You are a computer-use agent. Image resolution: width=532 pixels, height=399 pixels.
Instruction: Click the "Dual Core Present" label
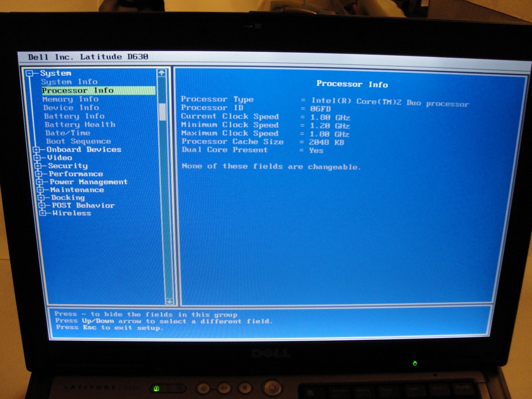point(224,150)
